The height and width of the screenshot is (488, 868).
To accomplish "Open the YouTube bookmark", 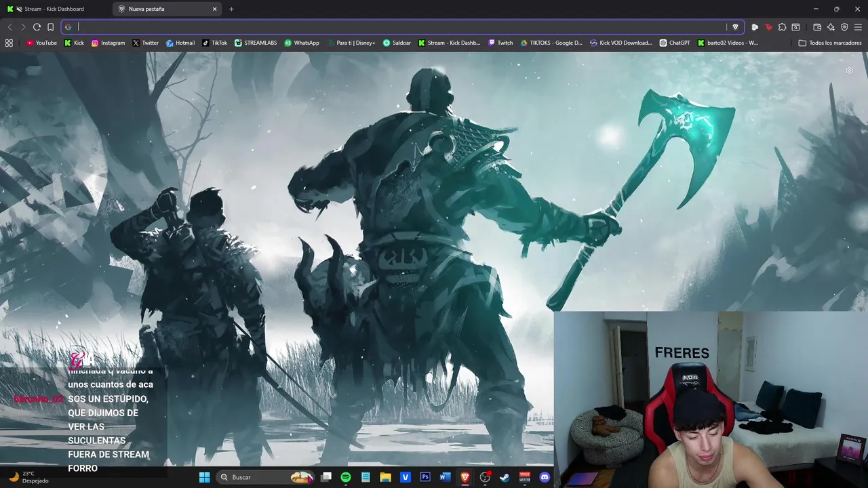I will point(41,43).
